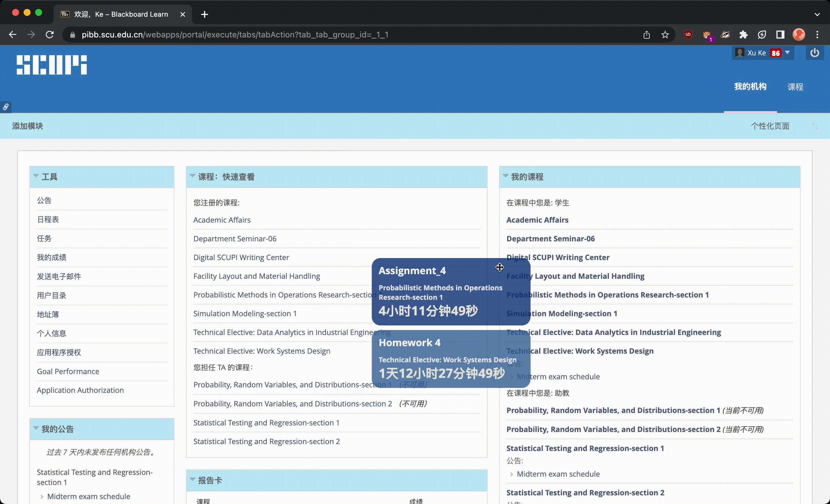Click the page reload icon

tap(50, 35)
